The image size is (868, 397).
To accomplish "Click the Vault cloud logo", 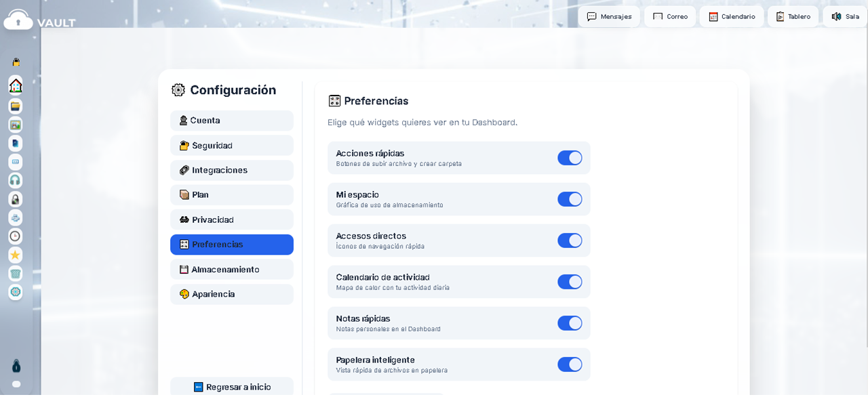I will pyautogui.click(x=18, y=20).
